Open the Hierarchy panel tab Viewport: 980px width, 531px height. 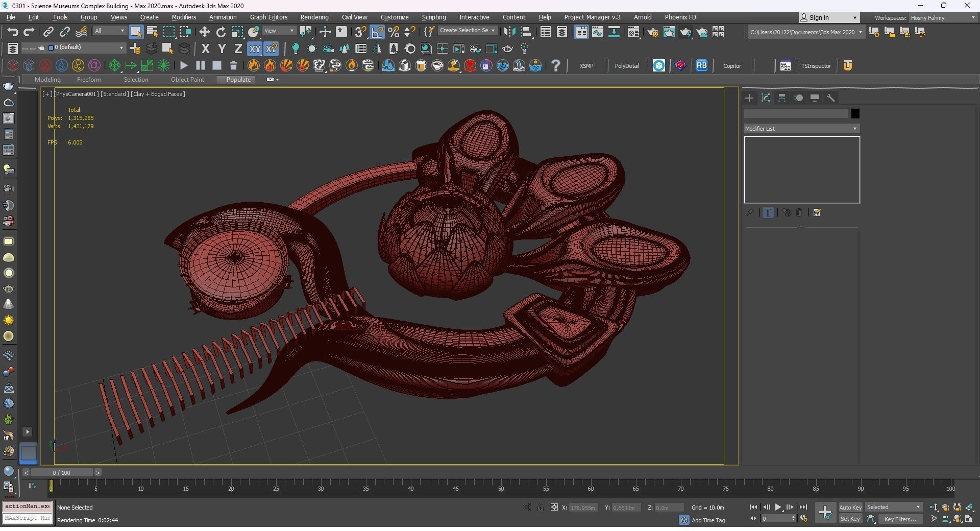[x=781, y=98]
